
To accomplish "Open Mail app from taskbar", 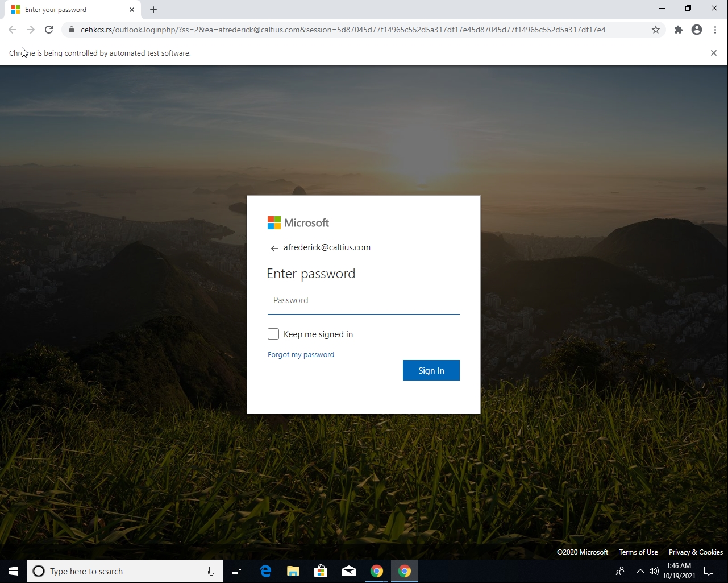I will click(349, 571).
